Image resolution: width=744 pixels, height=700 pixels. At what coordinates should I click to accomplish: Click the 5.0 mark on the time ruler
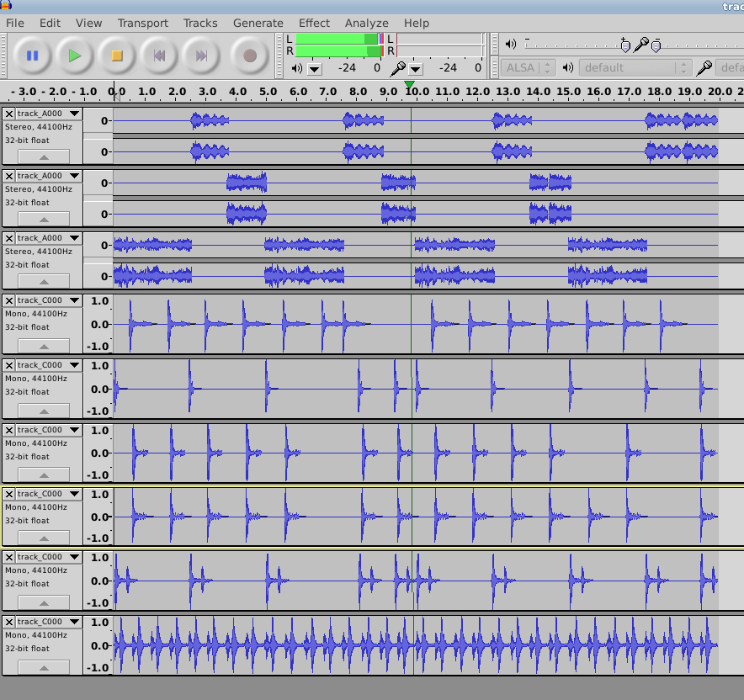pyautogui.click(x=268, y=92)
